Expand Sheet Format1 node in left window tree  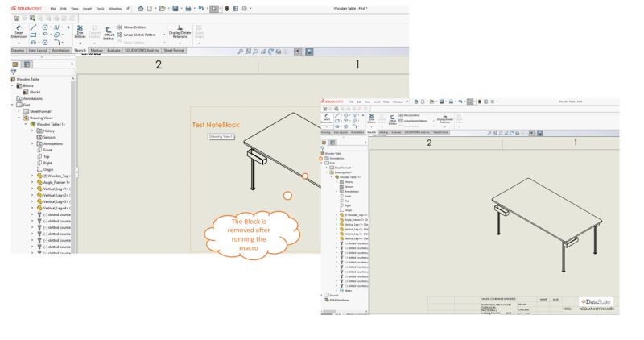(19, 111)
